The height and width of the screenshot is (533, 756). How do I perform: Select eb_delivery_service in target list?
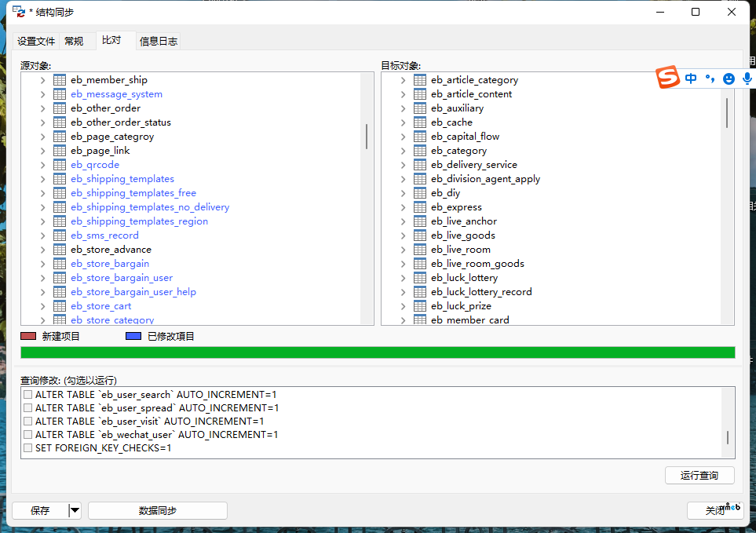[474, 165]
